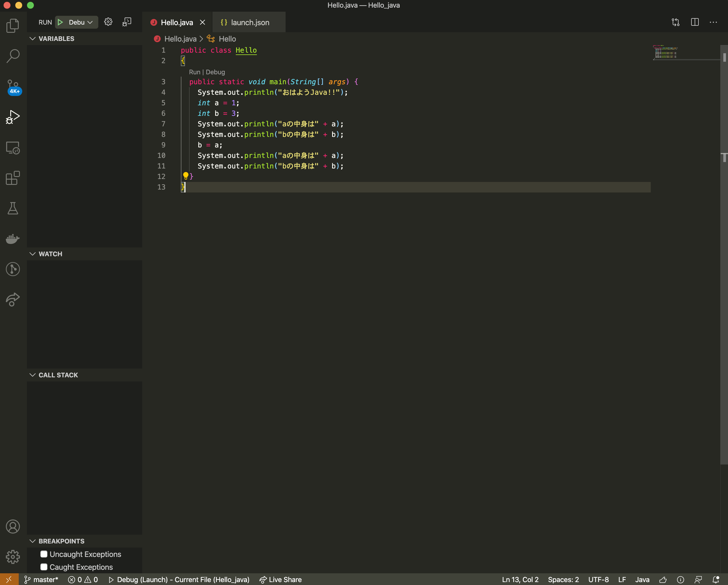Viewport: 728px width, 585px height.
Task: Click line number 7 in the gutter
Action: click(x=163, y=124)
